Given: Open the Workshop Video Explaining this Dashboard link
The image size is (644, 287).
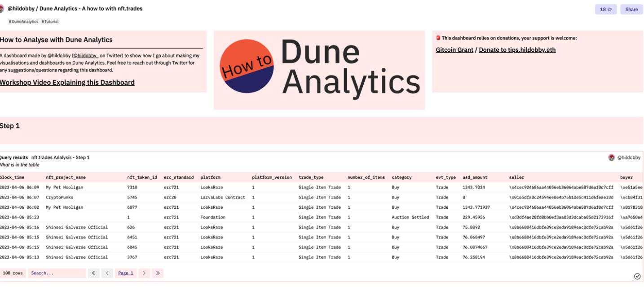Looking at the screenshot, I should tap(67, 82).
